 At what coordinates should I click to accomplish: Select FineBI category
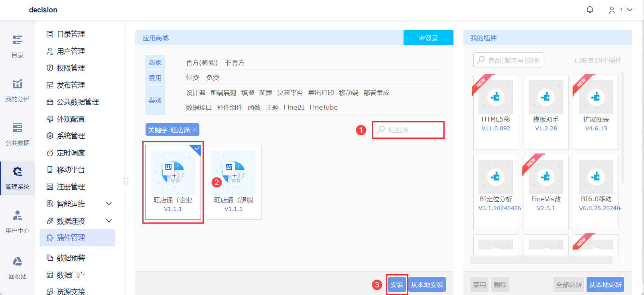point(294,107)
